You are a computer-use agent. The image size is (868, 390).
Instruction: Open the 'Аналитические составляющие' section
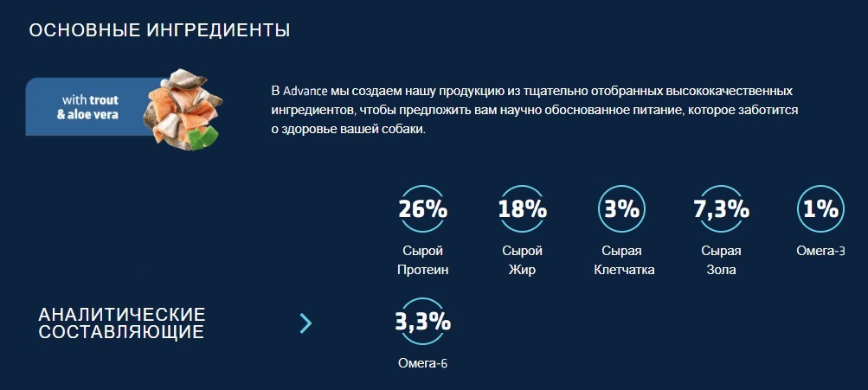point(122,323)
